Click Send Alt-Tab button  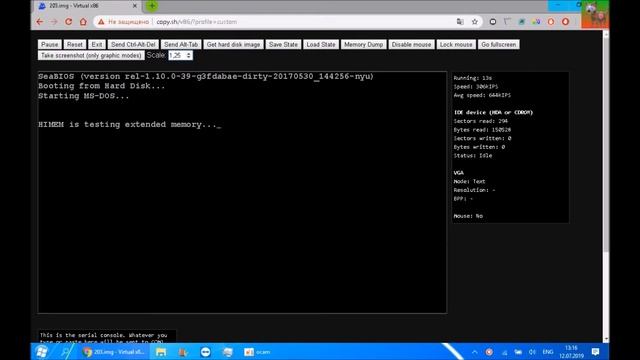(181, 44)
